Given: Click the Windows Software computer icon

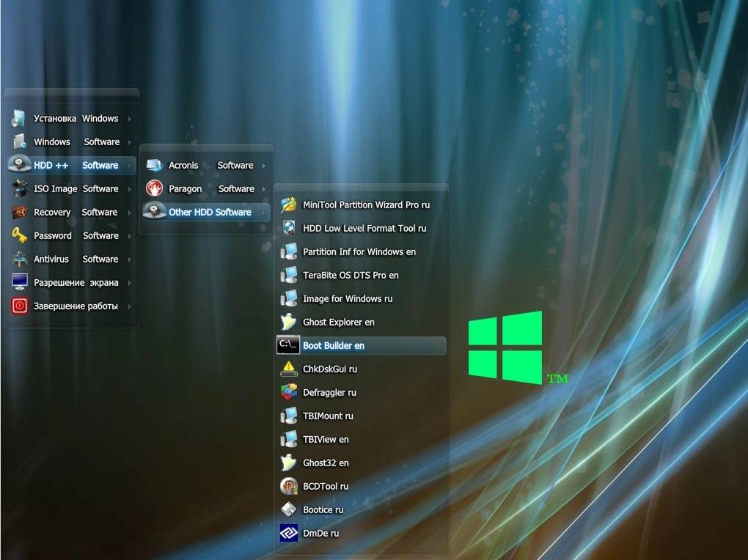Looking at the screenshot, I should click(19, 141).
